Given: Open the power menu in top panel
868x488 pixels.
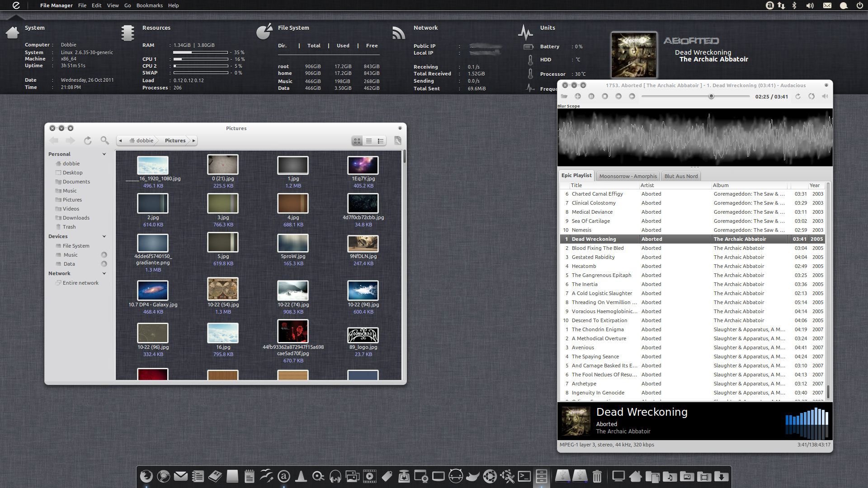Looking at the screenshot, I should coord(859,5).
